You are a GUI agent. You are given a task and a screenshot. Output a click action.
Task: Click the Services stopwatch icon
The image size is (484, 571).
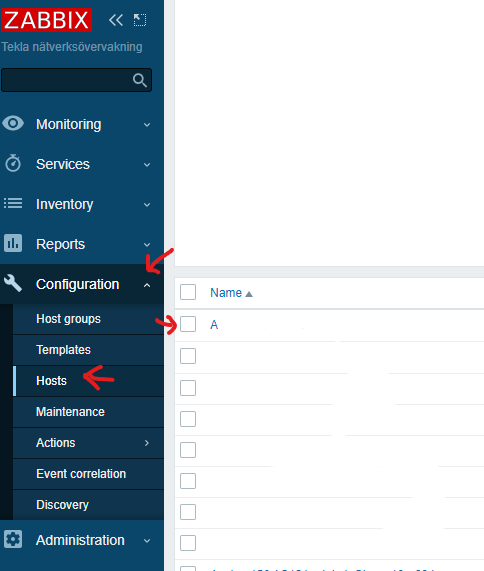pyautogui.click(x=13, y=163)
